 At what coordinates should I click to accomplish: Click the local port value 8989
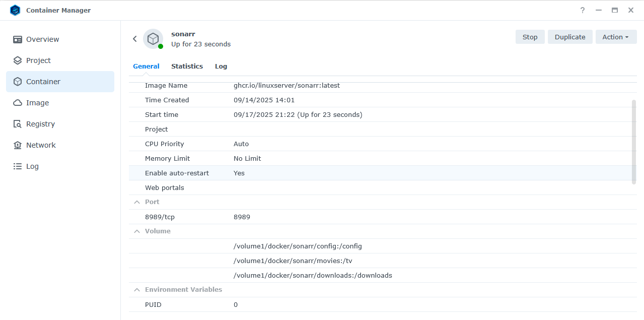coord(242,217)
